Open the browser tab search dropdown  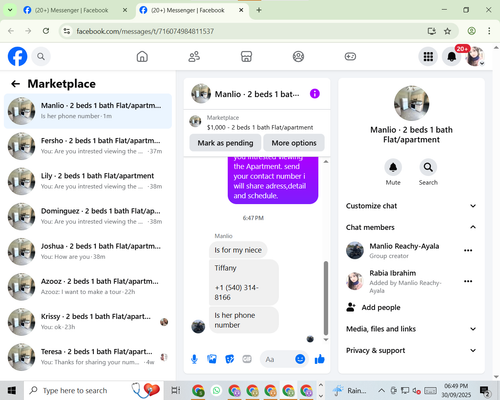click(10, 10)
